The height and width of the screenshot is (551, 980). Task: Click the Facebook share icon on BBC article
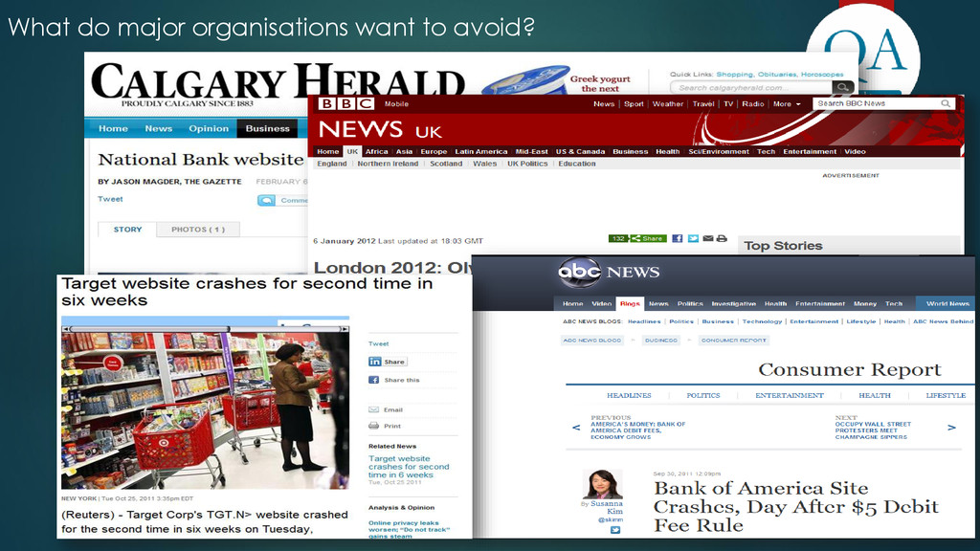click(x=677, y=238)
